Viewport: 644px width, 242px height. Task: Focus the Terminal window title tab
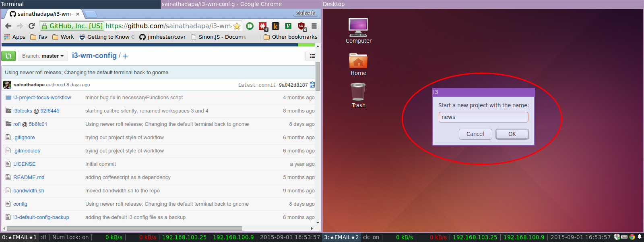(80, 4)
